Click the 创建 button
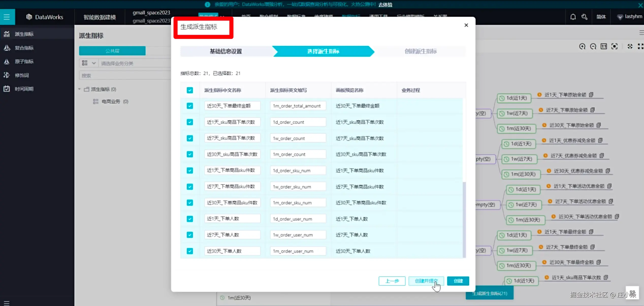This screenshot has width=644, height=306. [458, 281]
